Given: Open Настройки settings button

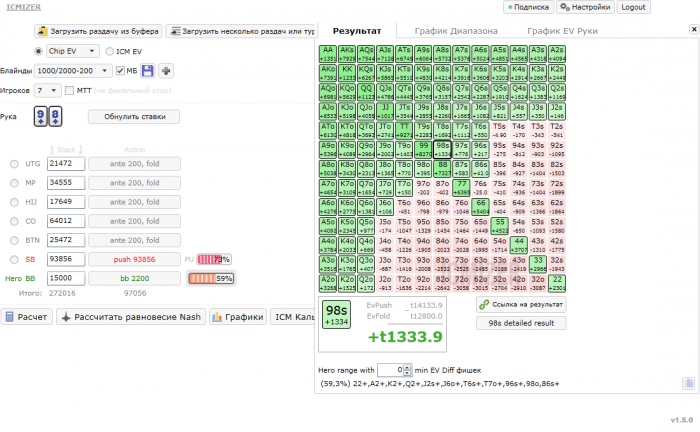Looking at the screenshot, I should (x=585, y=7).
